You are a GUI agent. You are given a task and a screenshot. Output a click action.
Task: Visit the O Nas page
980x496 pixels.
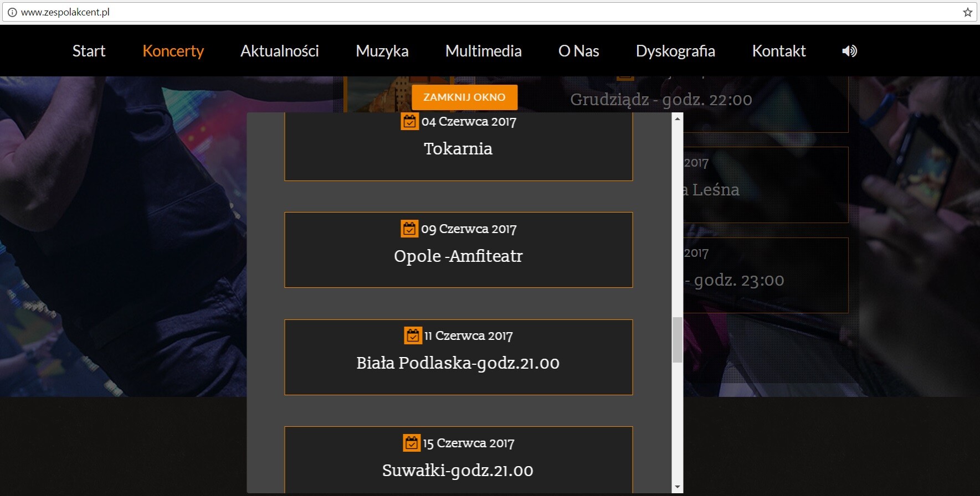pos(578,51)
